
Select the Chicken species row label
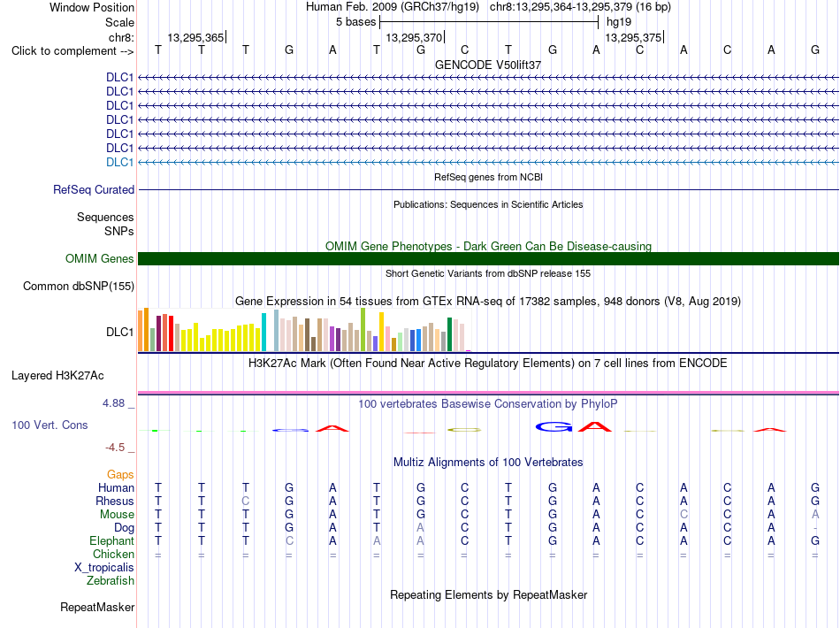[x=113, y=554]
